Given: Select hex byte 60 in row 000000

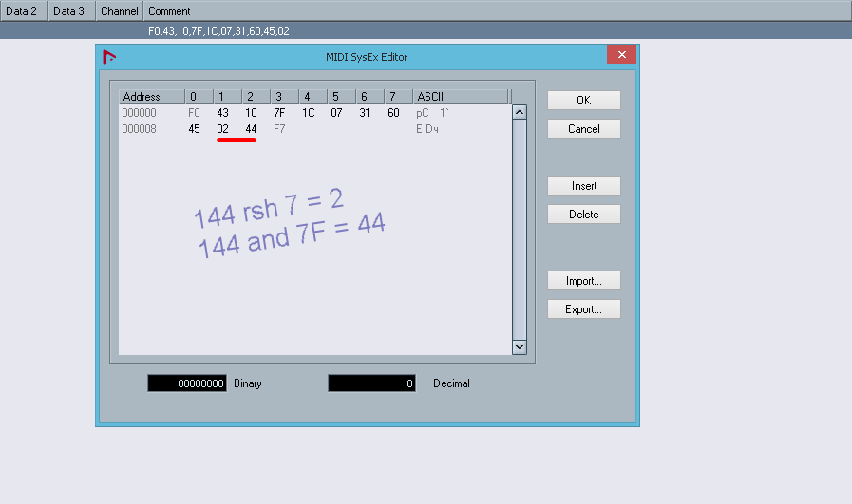Looking at the screenshot, I should (x=393, y=113).
